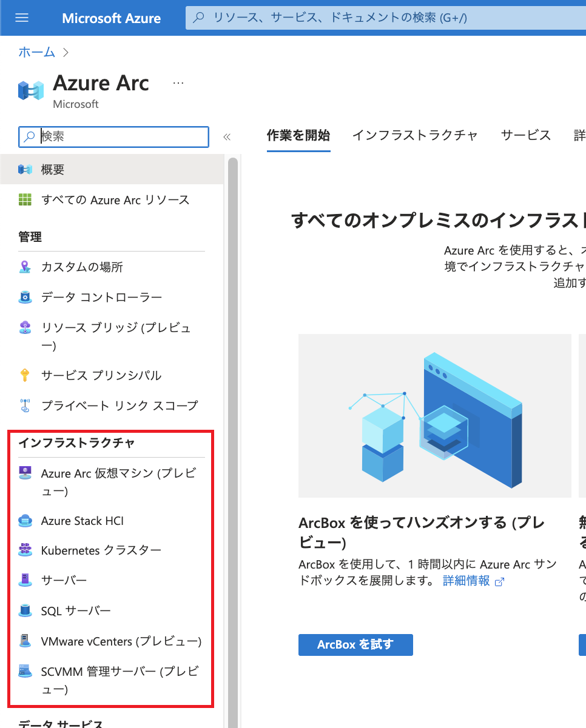Click the サービス プリンシパル key icon
The height and width of the screenshot is (728, 586).
(x=25, y=375)
